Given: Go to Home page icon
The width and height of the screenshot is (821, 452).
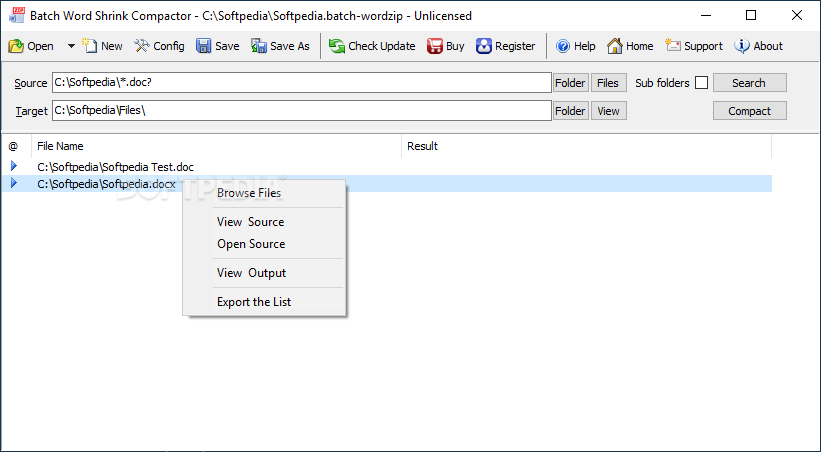Looking at the screenshot, I should pyautogui.click(x=615, y=46).
